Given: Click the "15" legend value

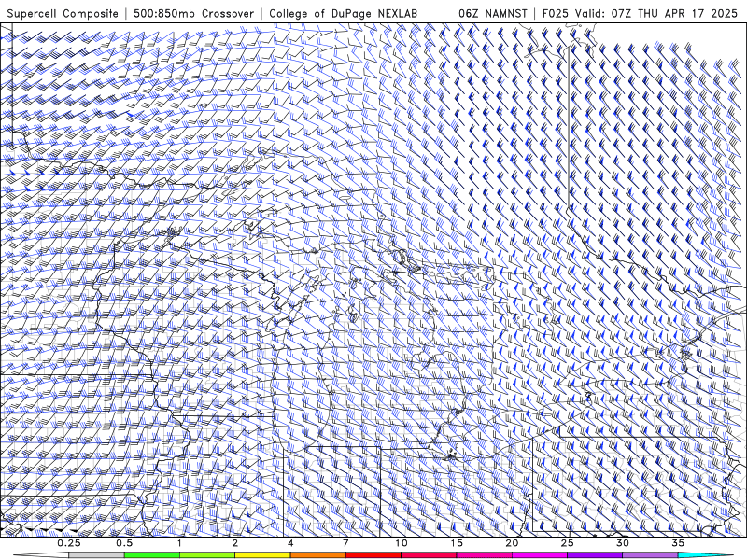Looking at the screenshot, I should (x=457, y=543).
